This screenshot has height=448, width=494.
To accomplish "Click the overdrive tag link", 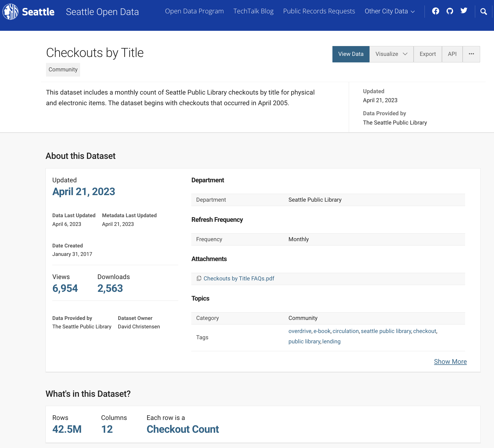I will [299, 331].
